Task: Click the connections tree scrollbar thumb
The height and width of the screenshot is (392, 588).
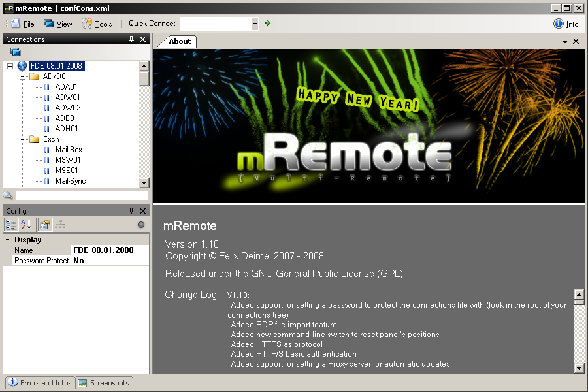Action: coord(144,79)
